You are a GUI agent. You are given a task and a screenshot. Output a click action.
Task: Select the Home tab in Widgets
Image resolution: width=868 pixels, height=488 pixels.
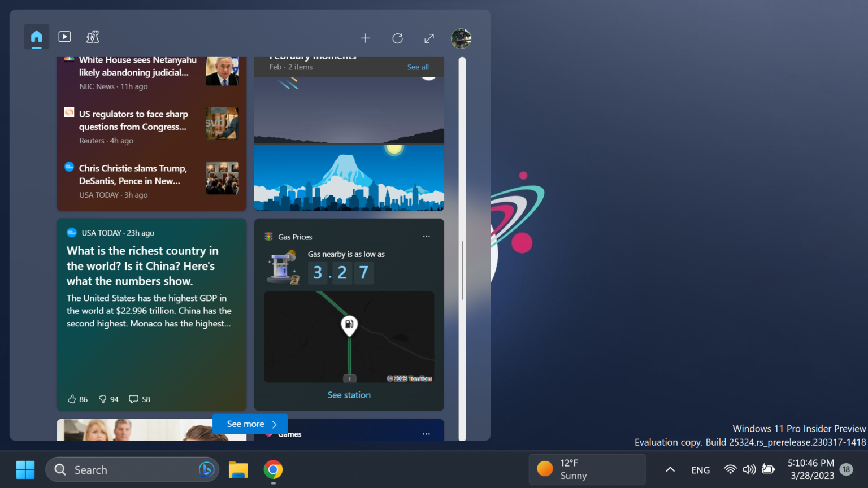[x=36, y=37]
